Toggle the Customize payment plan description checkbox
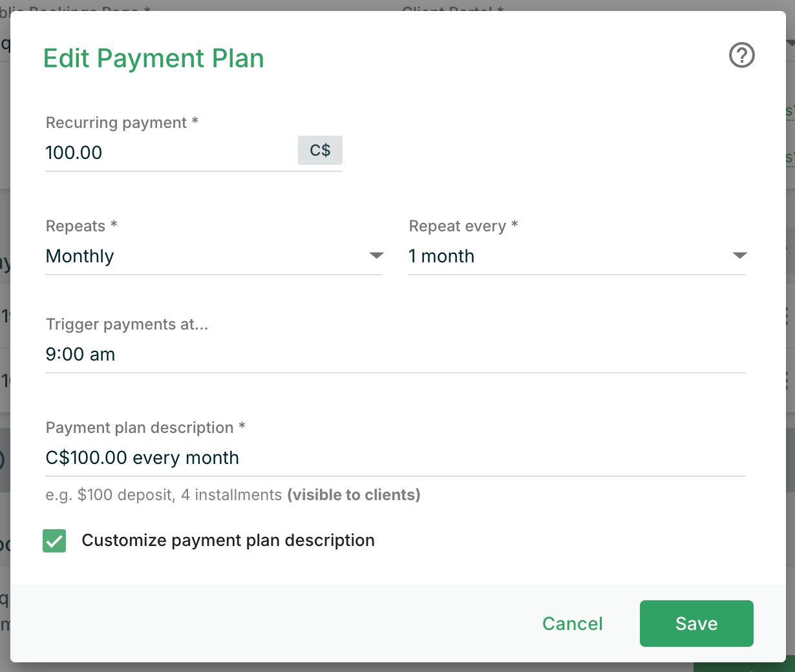 [x=54, y=541]
